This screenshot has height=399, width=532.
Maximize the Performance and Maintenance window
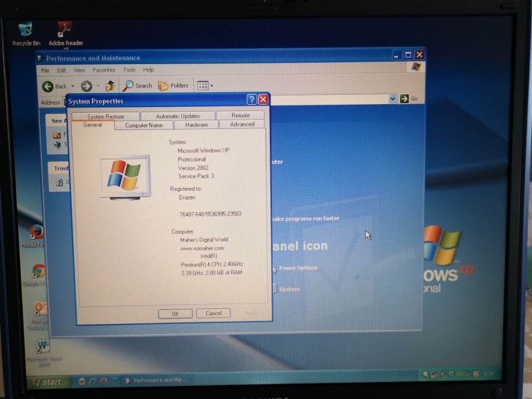point(408,55)
